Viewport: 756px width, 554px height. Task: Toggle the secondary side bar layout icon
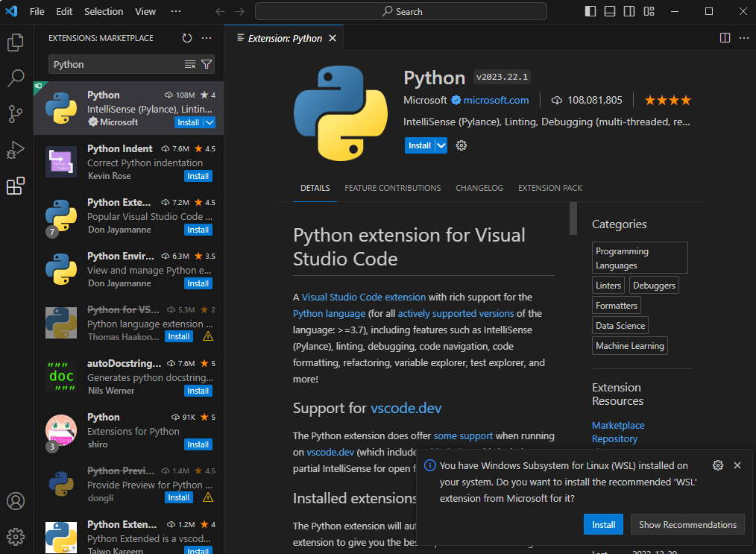click(629, 12)
